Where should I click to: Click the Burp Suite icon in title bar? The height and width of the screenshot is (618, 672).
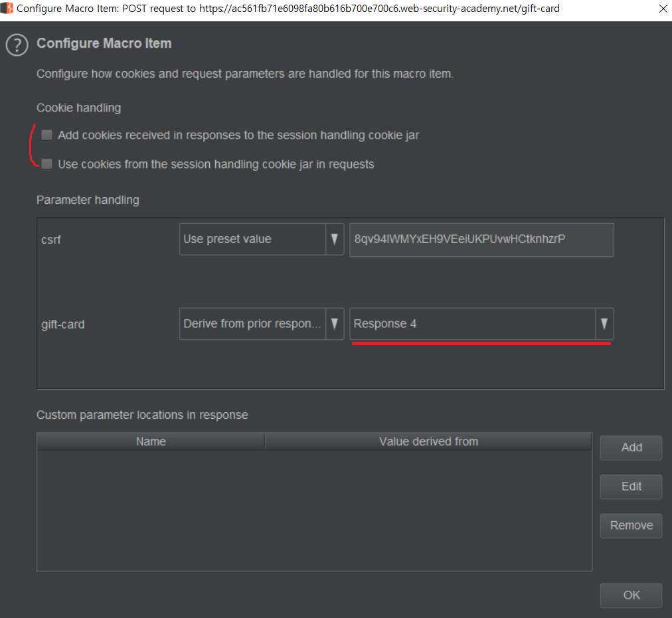tap(7, 9)
